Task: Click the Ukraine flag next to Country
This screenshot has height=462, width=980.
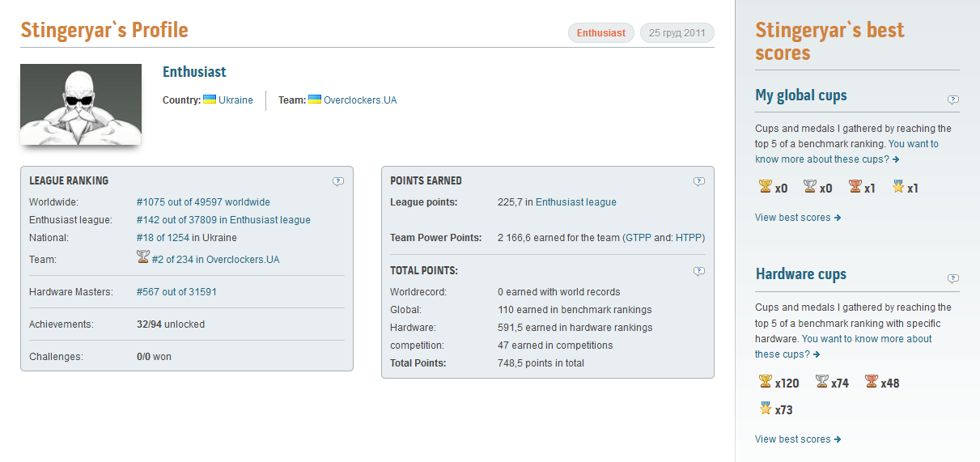Action: [209, 100]
